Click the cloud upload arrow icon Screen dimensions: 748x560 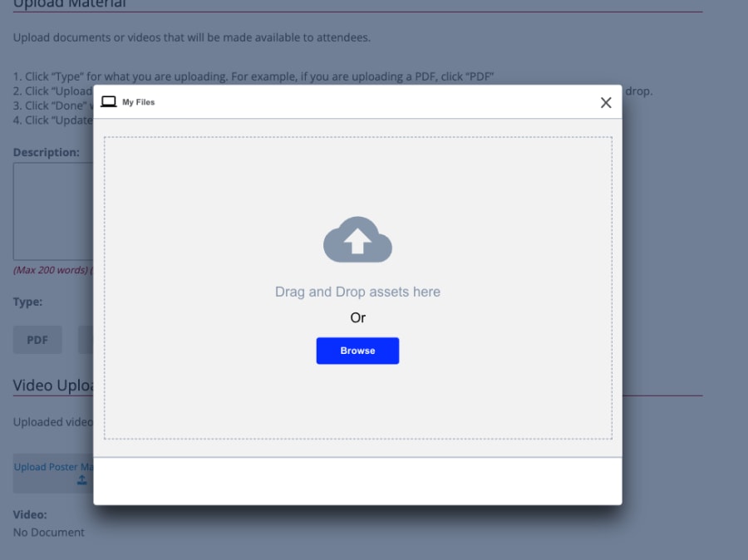pos(357,239)
